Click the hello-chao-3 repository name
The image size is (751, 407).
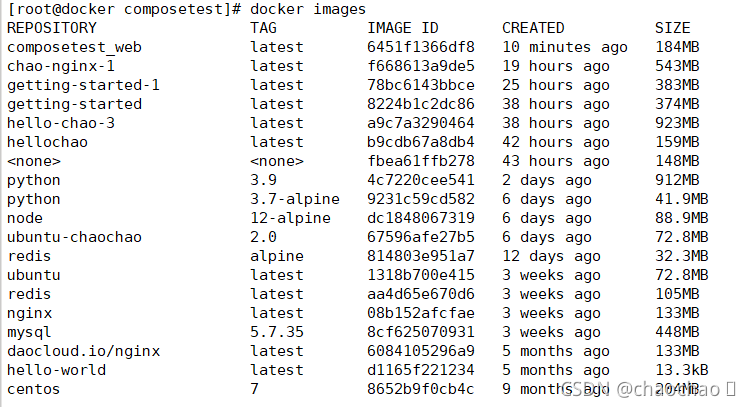coord(61,123)
